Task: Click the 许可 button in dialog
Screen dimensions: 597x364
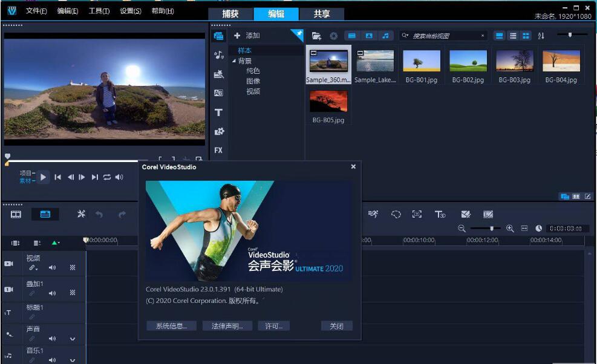Action: pos(274,326)
